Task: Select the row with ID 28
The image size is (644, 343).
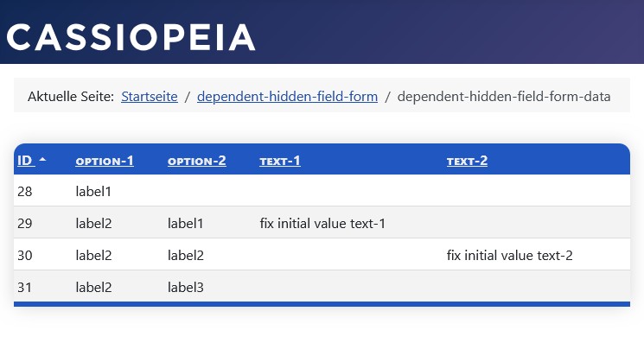Action: pos(322,191)
